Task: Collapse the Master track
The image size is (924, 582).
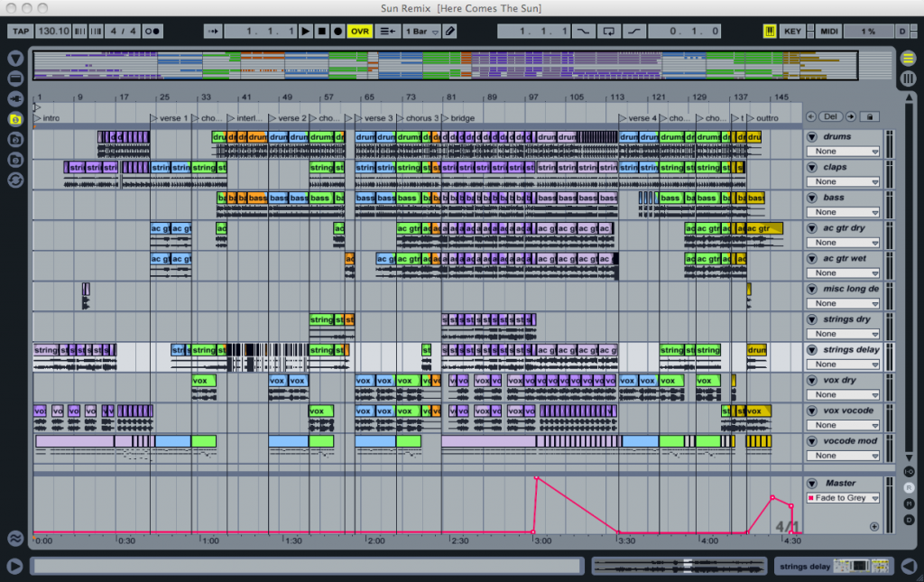Action: [x=812, y=483]
